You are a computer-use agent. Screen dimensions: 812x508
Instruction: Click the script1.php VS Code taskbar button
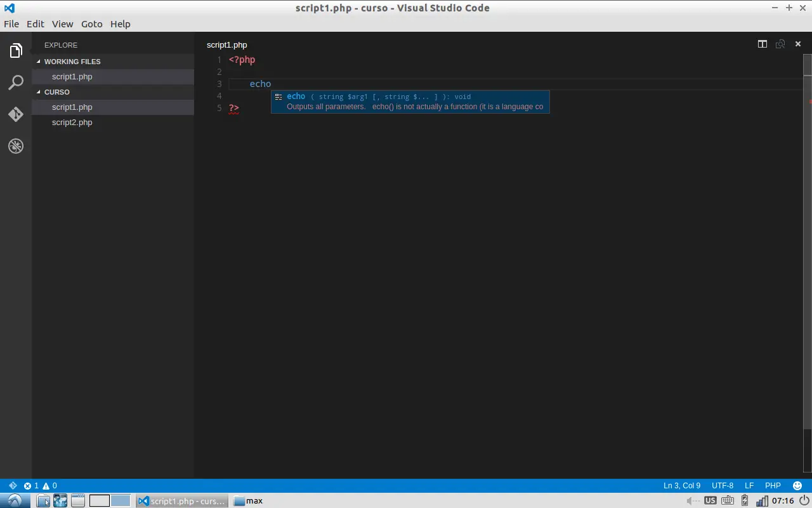pyautogui.click(x=182, y=501)
